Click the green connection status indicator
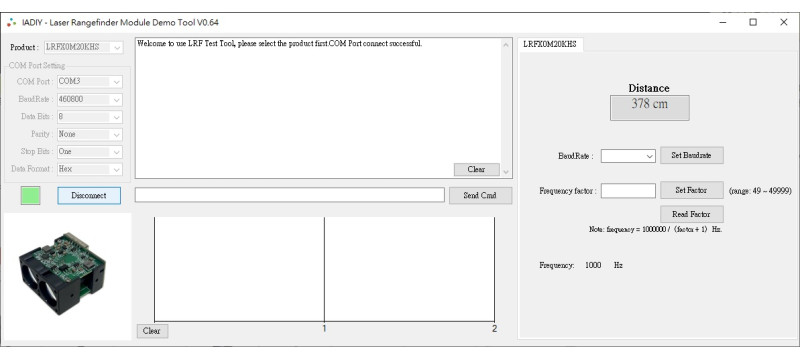 click(x=31, y=195)
